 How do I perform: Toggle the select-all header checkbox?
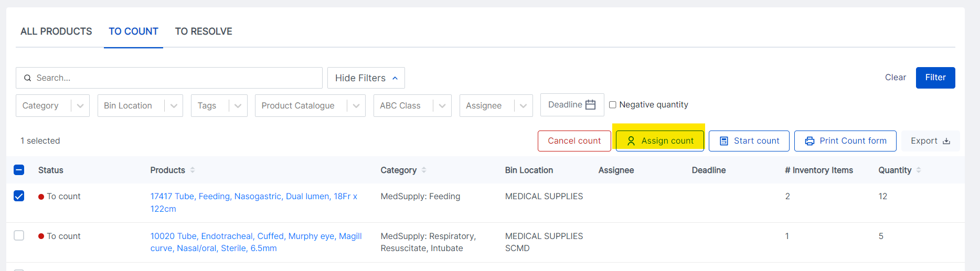click(19, 170)
